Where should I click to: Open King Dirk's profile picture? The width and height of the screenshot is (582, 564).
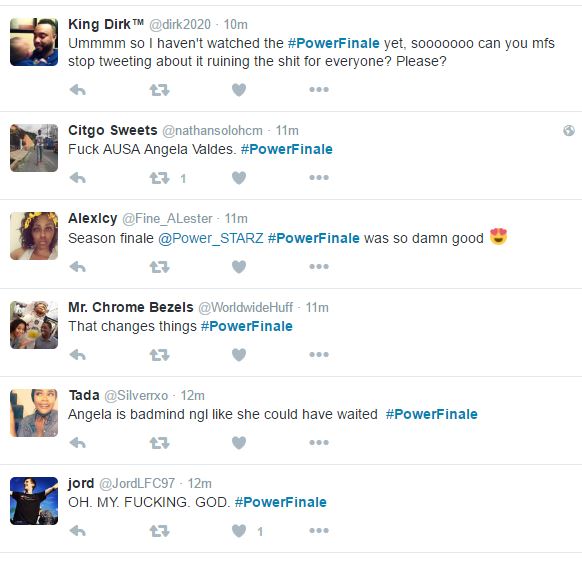click(x=34, y=42)
